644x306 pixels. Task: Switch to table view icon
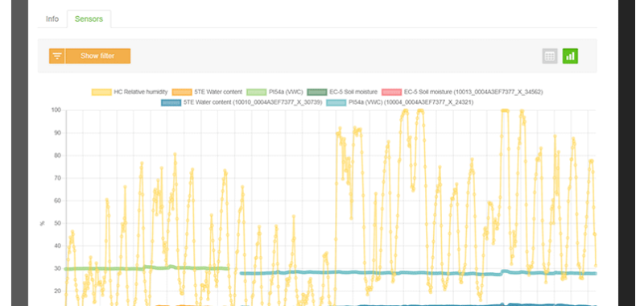click(550, 56)
